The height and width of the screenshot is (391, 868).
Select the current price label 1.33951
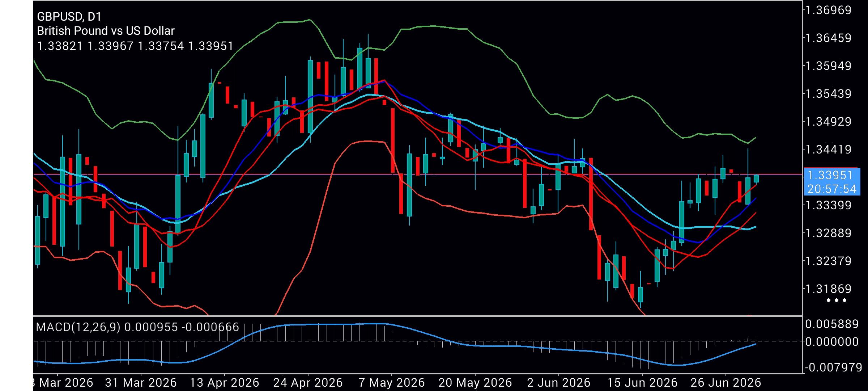(x=830, y=176)
